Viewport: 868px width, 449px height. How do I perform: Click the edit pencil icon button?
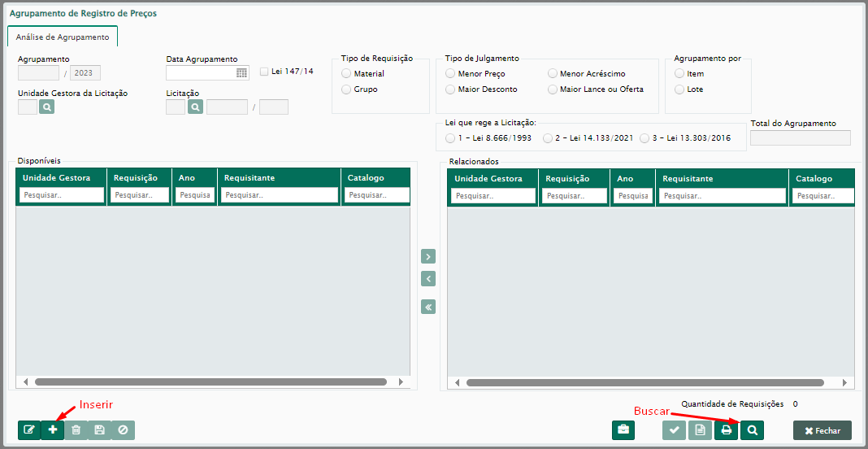click(29, 430)
